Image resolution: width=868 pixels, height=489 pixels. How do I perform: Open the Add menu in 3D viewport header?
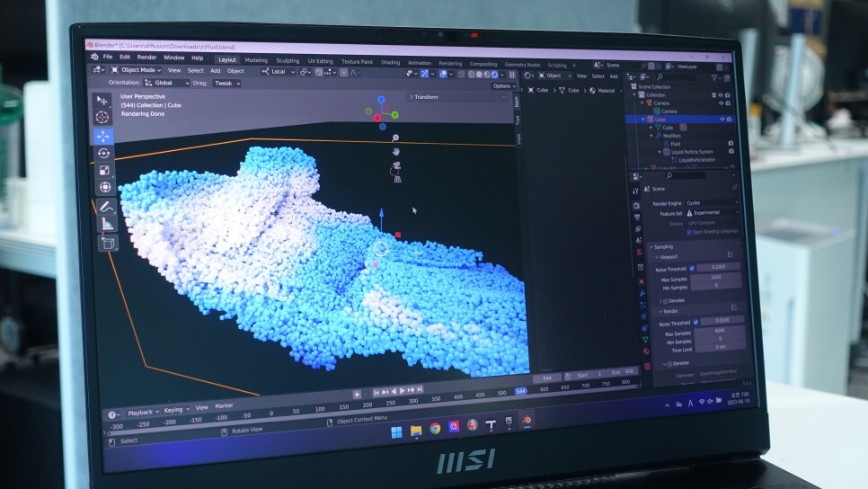pyautogui.click(x=216, y=70)
